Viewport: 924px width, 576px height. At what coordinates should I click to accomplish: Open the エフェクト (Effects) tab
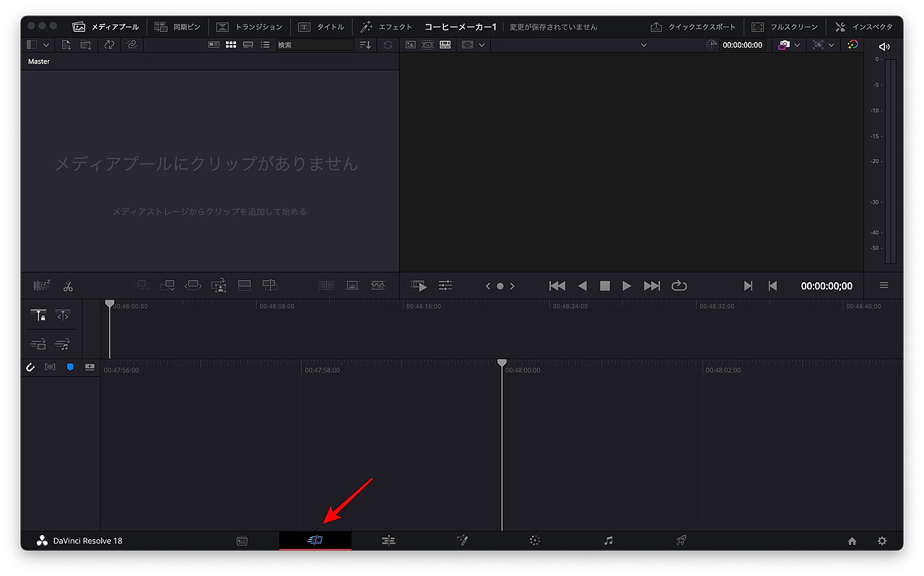[386, 27]
